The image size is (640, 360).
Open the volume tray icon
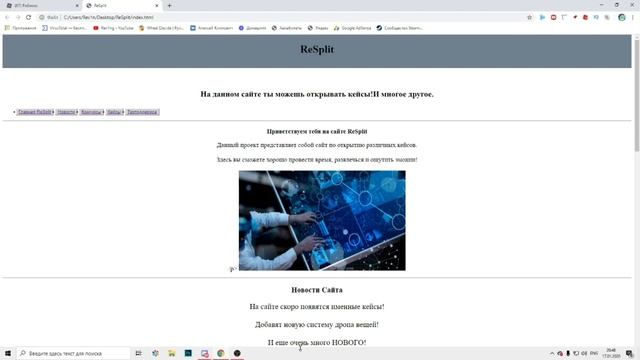(x=584, y=353)
